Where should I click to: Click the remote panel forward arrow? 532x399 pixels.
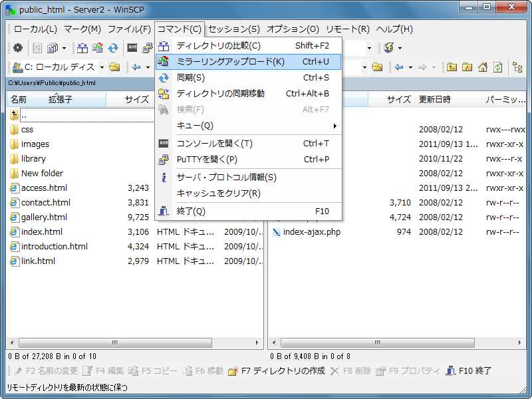(x=422, y=67)
